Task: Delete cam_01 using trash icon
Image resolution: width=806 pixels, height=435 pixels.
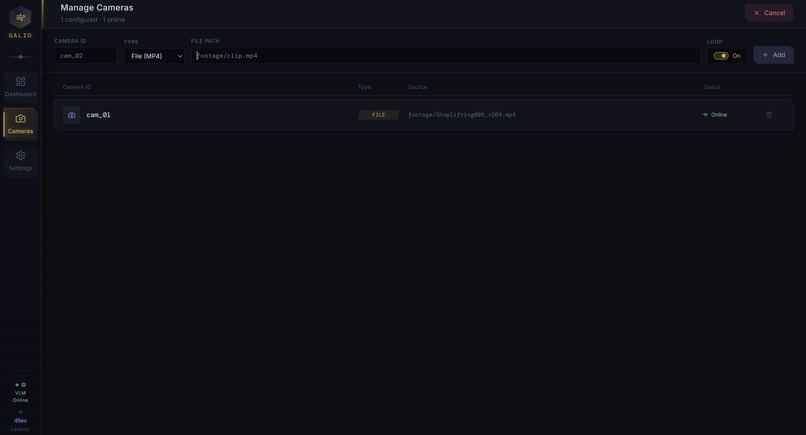Action: (x=769, y=115)
